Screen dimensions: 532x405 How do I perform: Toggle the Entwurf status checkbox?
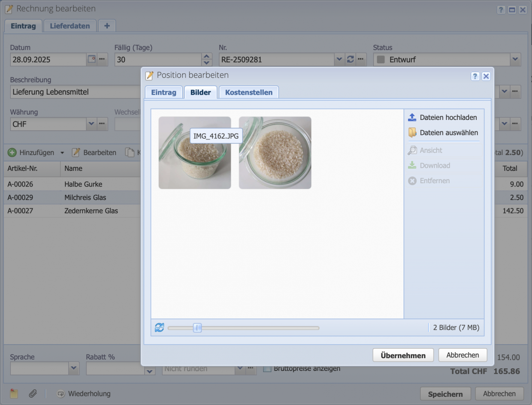(x=381, y=59)
